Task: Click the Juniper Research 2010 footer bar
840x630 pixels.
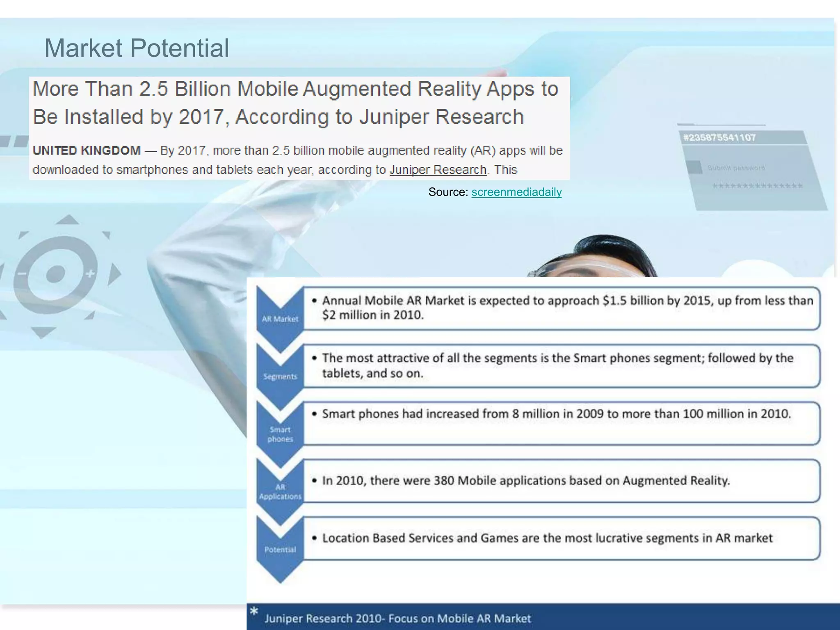Action: click(542, 618)
